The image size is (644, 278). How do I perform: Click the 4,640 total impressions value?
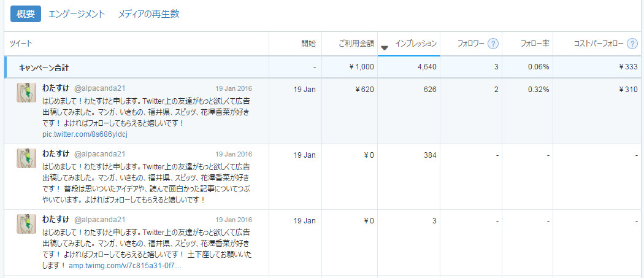427,67
